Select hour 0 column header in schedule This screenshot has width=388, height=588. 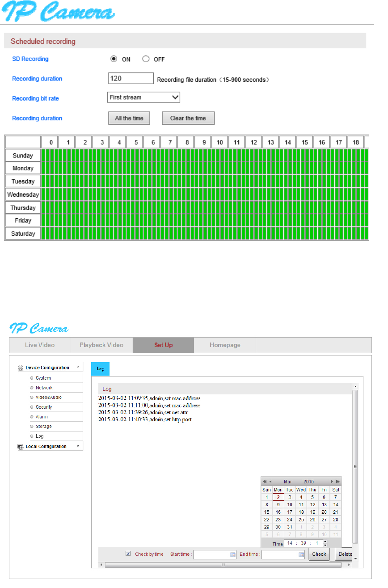tap(51, 142)
